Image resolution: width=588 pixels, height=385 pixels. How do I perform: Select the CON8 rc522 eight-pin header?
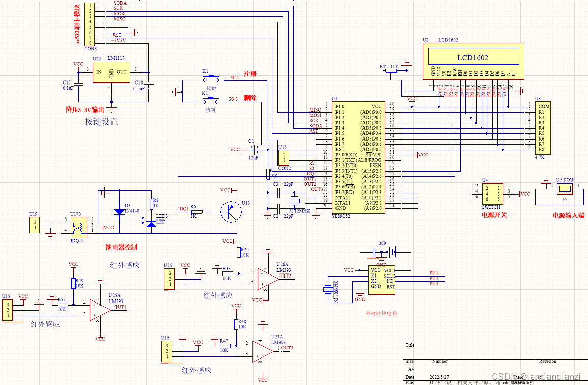tap(89, 24)
